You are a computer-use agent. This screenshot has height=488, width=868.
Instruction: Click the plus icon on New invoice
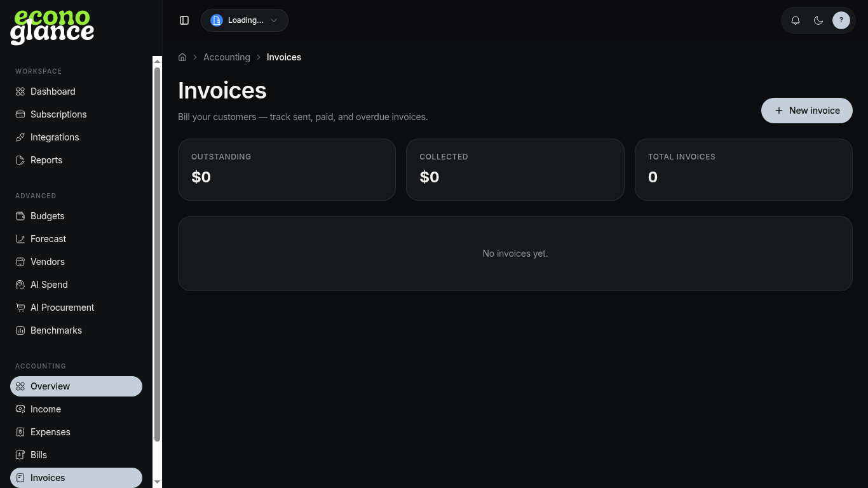tap(779, 111)
